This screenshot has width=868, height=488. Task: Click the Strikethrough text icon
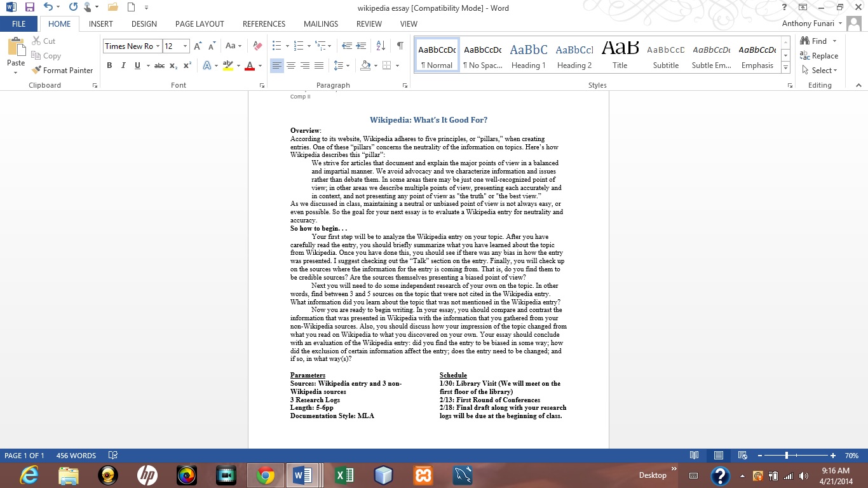[x=159, y=65]
